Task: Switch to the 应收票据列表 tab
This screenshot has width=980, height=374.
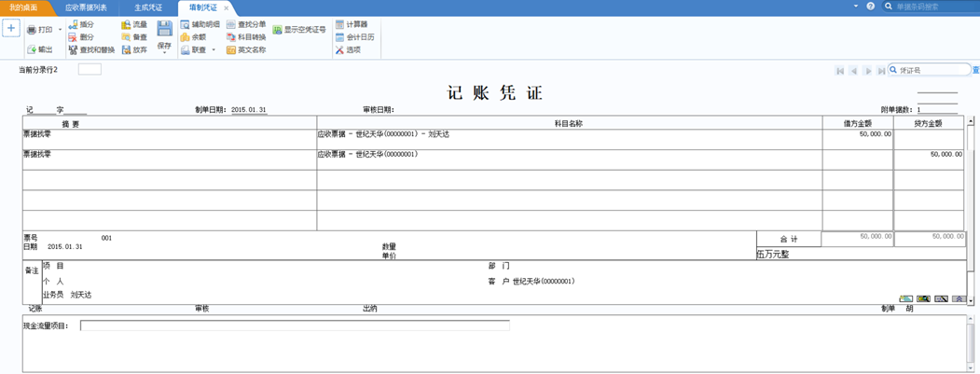Action: pyautogui.click(x=86, y=7)
